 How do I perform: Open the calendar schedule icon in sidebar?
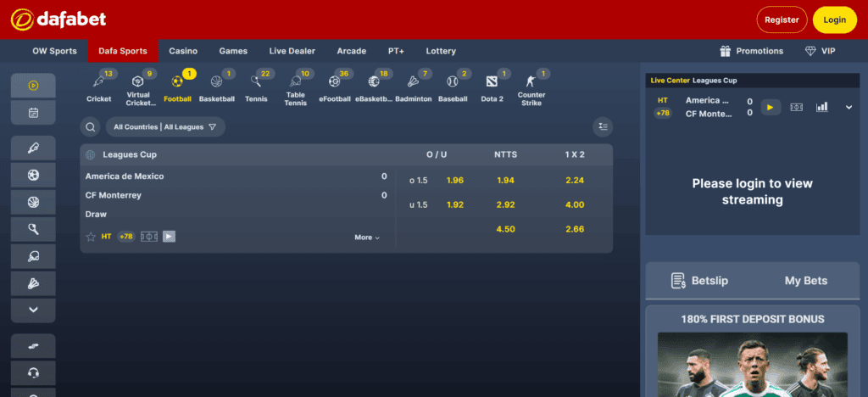pyautogui.click(x=33, y=113)
